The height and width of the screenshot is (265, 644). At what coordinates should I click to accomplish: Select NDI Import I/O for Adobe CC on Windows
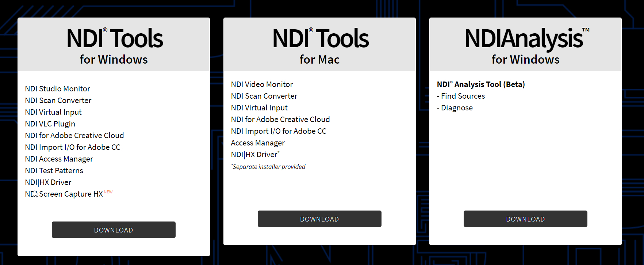click(x=73, y=147)
